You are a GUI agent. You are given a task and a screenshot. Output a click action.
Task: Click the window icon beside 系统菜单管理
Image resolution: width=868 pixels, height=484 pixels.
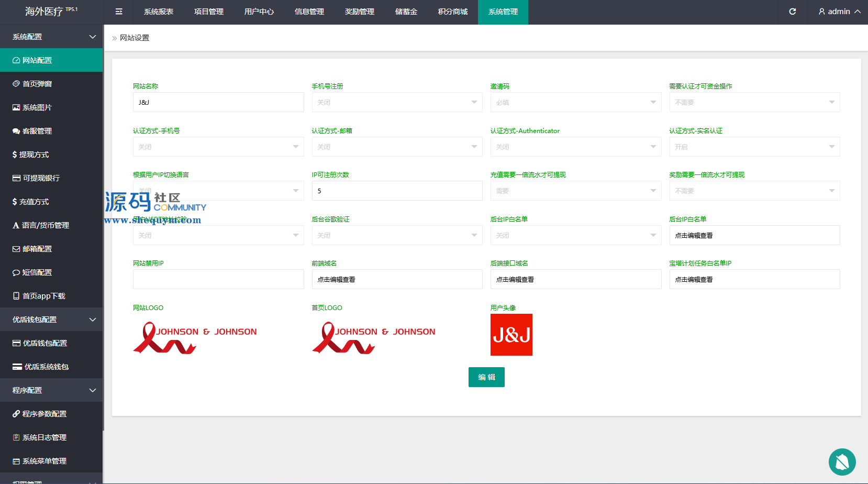pyautogui.click(x=16, y=461)
